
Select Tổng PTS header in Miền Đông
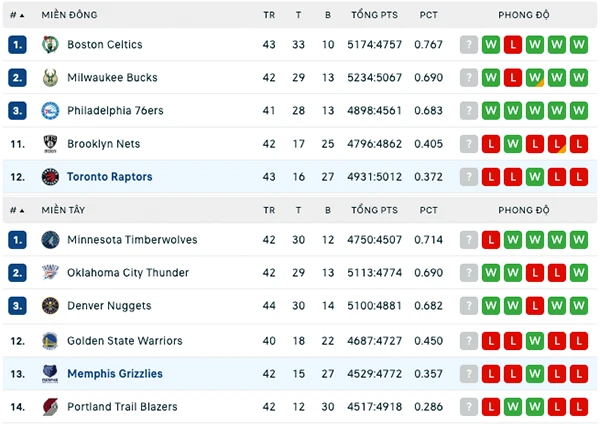point(375,15)
